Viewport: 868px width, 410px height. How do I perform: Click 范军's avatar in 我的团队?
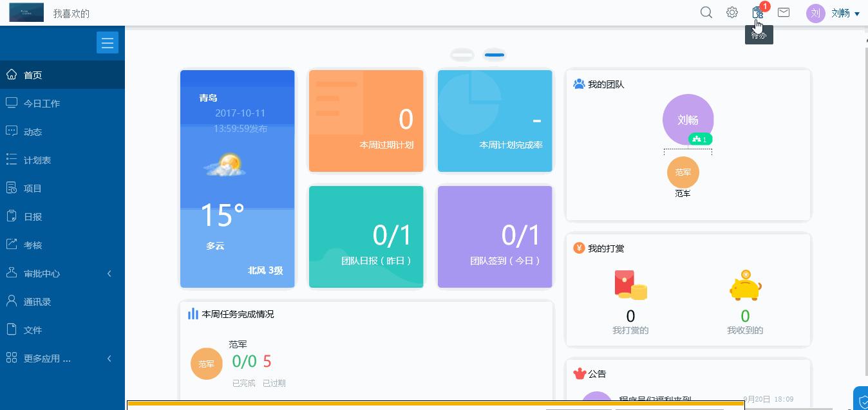click(x=683, y=172)
